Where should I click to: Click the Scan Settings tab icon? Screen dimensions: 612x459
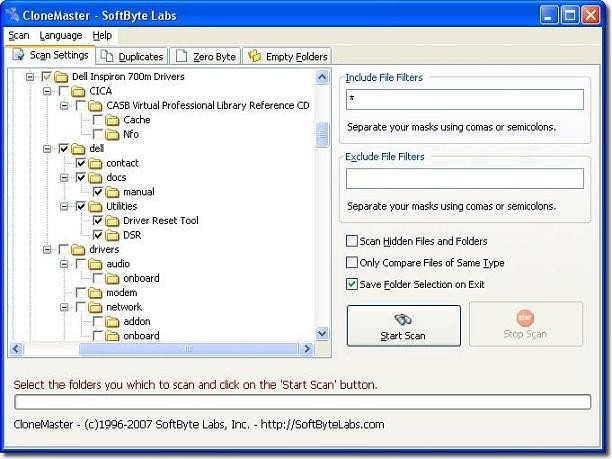click(x=18, y=55)
